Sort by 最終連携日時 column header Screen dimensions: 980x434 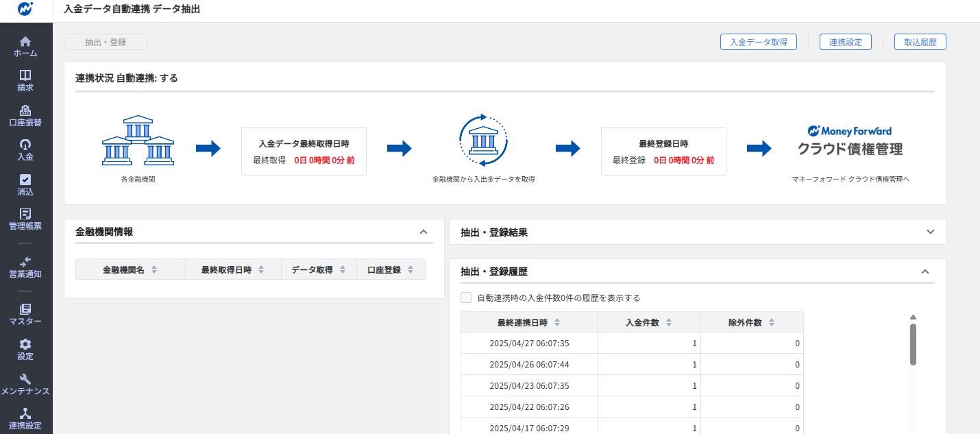pyautogui.click(x=528, y=322)
